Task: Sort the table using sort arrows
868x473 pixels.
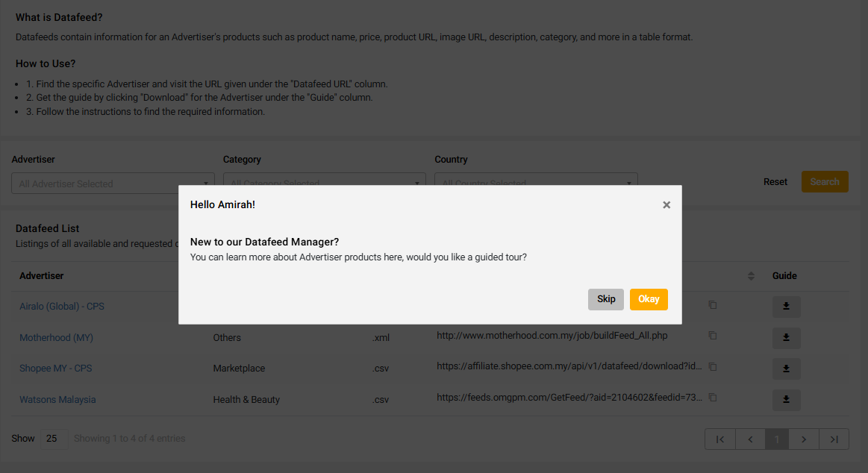Action: click(x=751, y=276)
